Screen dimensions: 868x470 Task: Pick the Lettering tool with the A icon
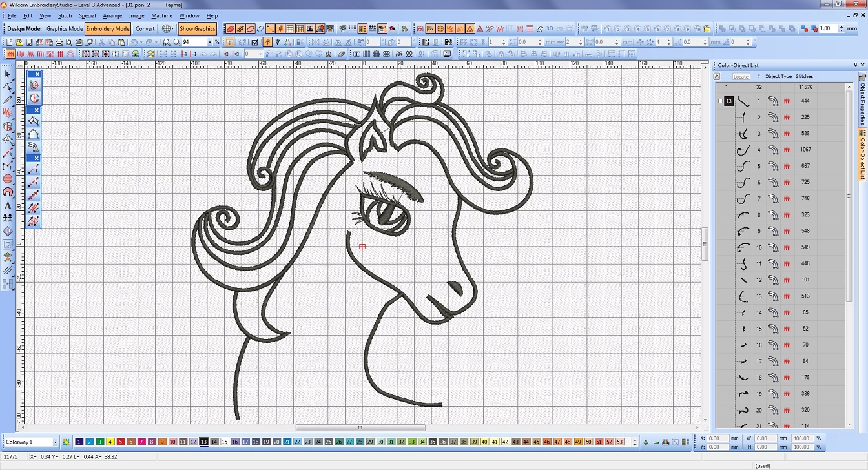pyautogui.click(x=8, y=205)
